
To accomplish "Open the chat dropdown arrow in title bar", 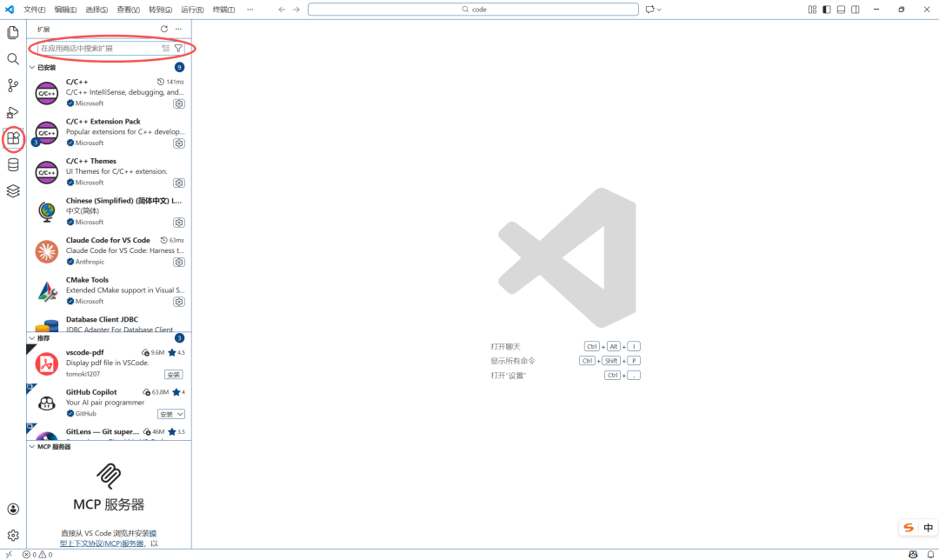I will point(659,10).
